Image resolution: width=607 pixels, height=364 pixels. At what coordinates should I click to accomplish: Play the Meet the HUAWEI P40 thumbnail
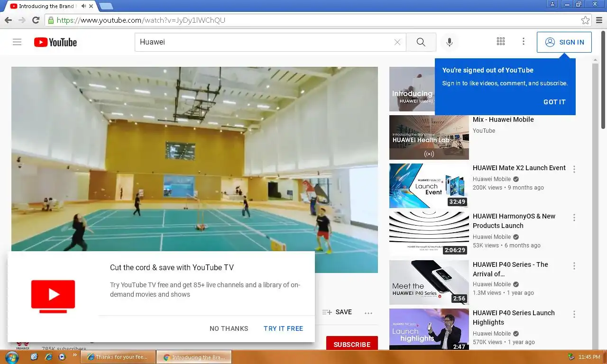point(429,282)
